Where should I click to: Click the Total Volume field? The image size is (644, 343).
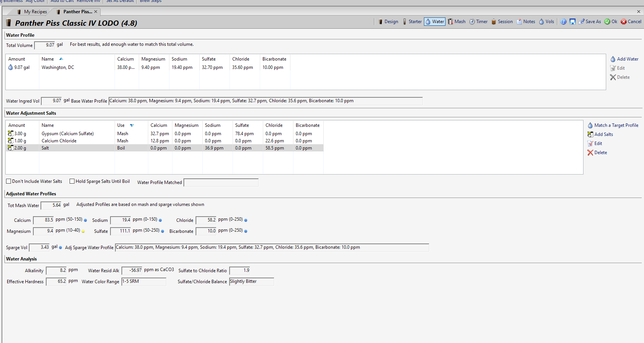pyautogui.click(x=45, y=45)
